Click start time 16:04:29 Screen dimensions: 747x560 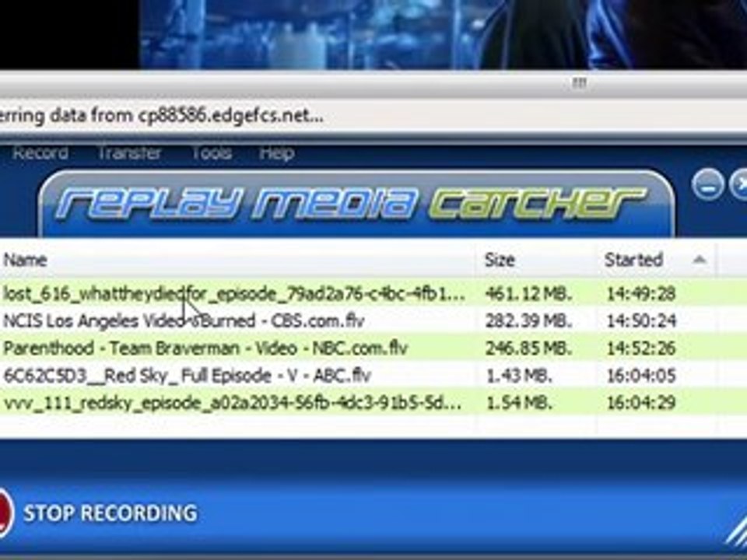click(x=640, y=404)
